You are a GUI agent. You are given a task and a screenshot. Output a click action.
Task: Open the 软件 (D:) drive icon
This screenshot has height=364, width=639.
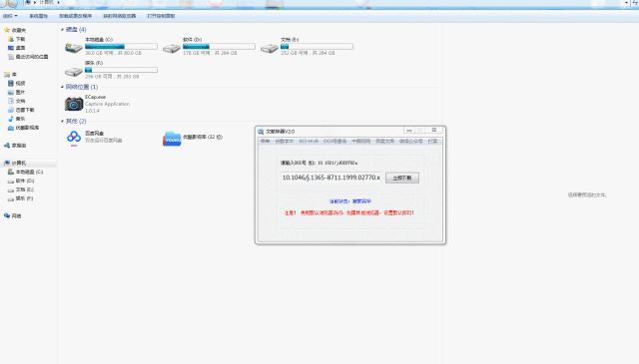point(171,49)
